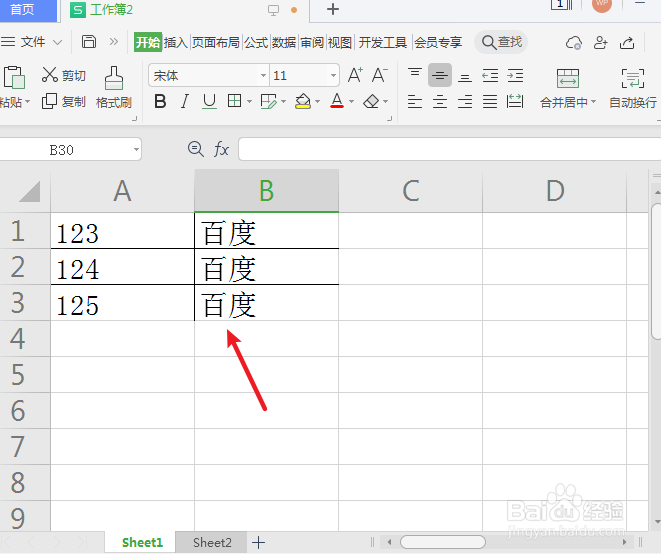Click the 查找 search button
This screenshot has width=661, height=554.
point(502,42)
